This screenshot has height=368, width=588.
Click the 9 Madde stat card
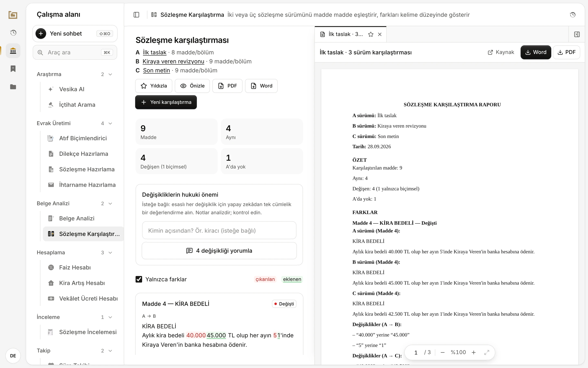click(x=176, y=132)
